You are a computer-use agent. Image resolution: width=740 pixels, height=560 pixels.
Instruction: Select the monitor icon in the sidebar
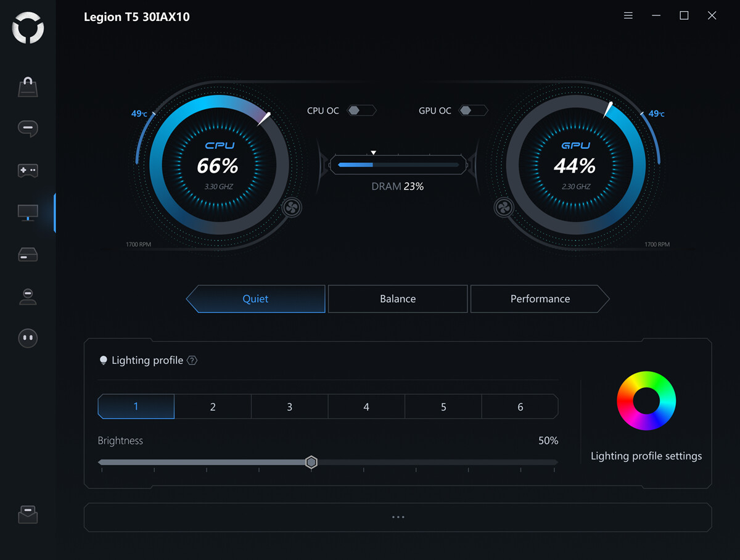(28, 213)
